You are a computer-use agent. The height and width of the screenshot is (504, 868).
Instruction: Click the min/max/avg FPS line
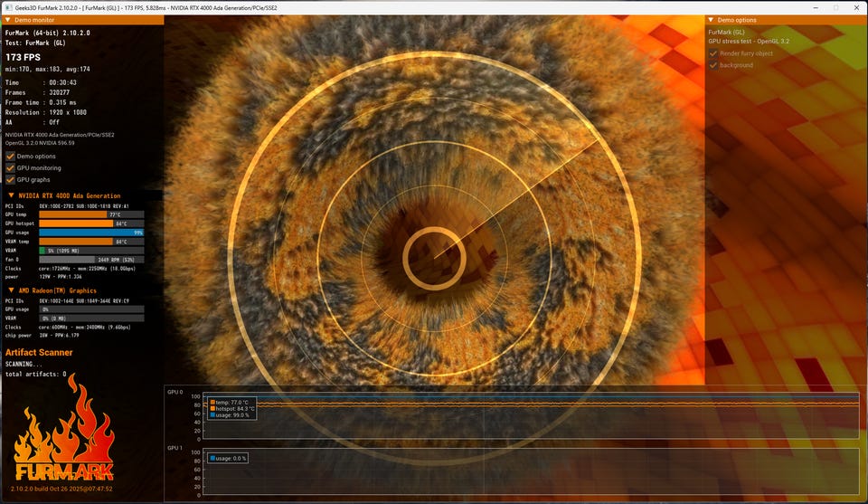click(x=48, y=70)
